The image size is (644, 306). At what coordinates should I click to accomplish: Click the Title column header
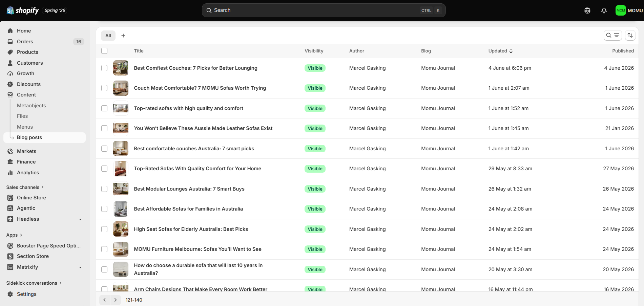(139, 51)
